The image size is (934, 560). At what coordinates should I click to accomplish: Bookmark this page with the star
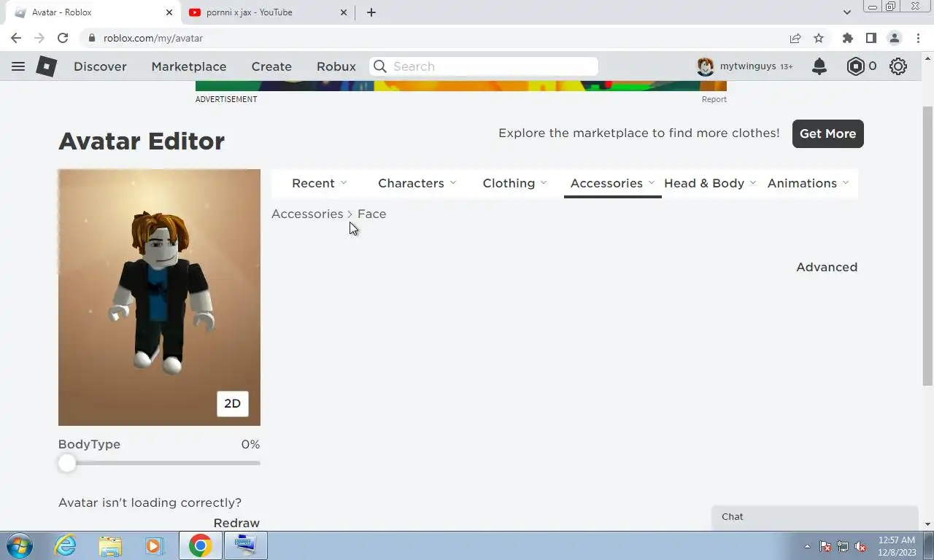click(x=819, y=38)
